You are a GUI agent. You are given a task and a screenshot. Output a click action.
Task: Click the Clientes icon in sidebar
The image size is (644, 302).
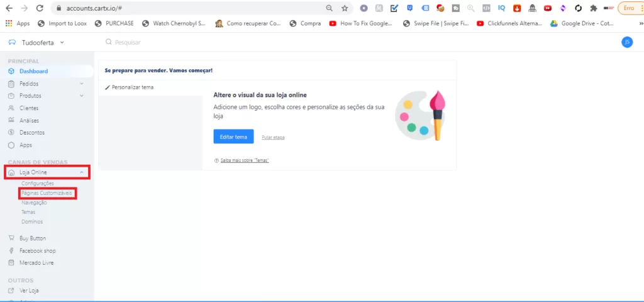tap(11, 108)
